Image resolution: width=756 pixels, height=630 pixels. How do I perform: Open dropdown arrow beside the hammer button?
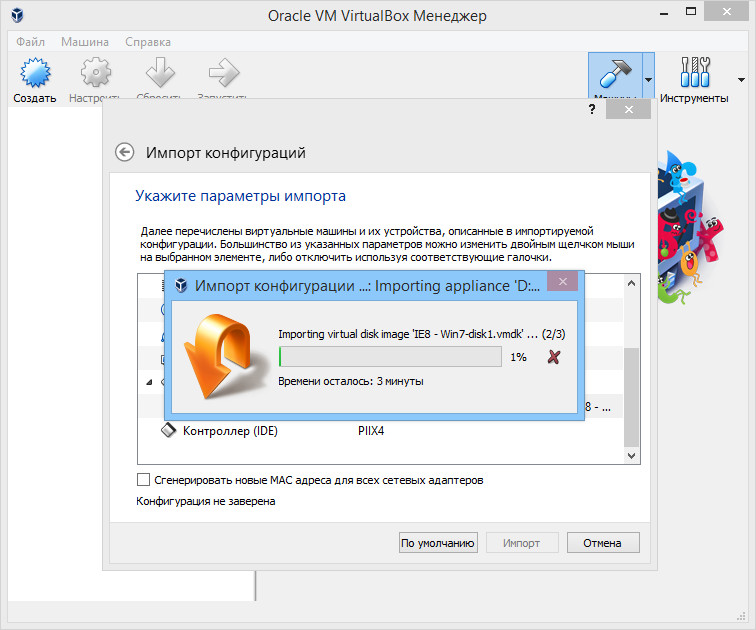[x=648, y=80]
